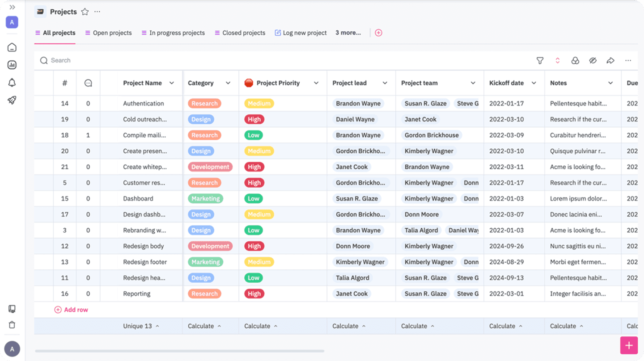Screen dimensions: 644x361
Task: Open notifications bell in sidebar
Action: coord(12,83)
